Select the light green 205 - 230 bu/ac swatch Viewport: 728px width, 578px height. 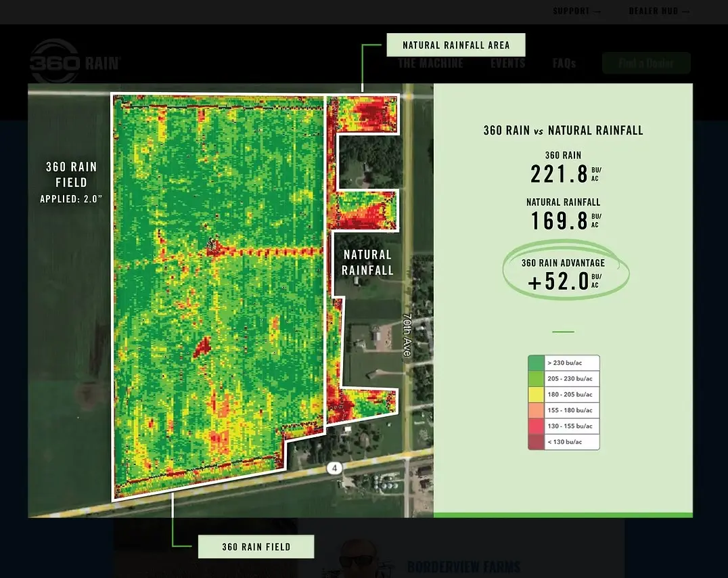(x=536, y=379)
